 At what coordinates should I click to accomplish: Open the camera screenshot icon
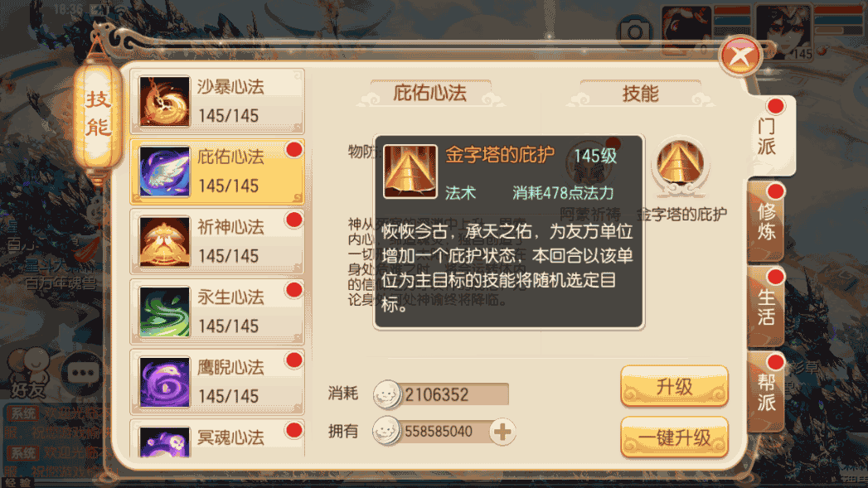pos(634,31)
